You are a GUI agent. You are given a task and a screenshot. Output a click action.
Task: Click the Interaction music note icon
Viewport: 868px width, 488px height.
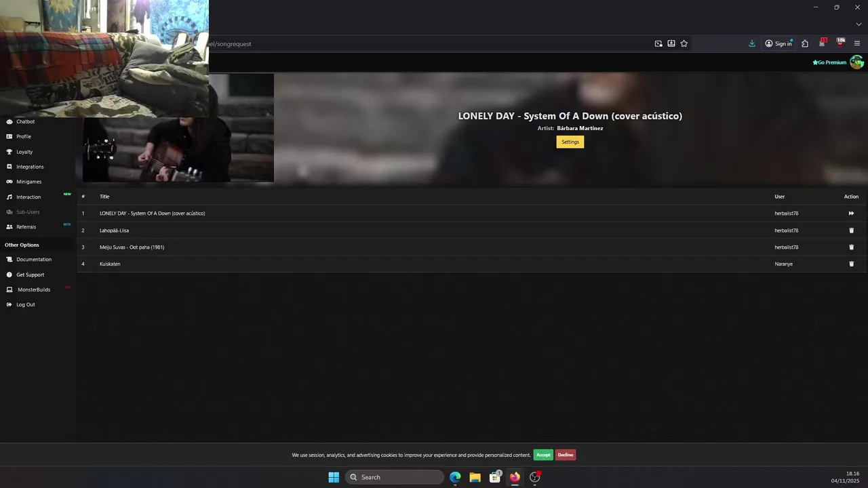click(9, 197)
